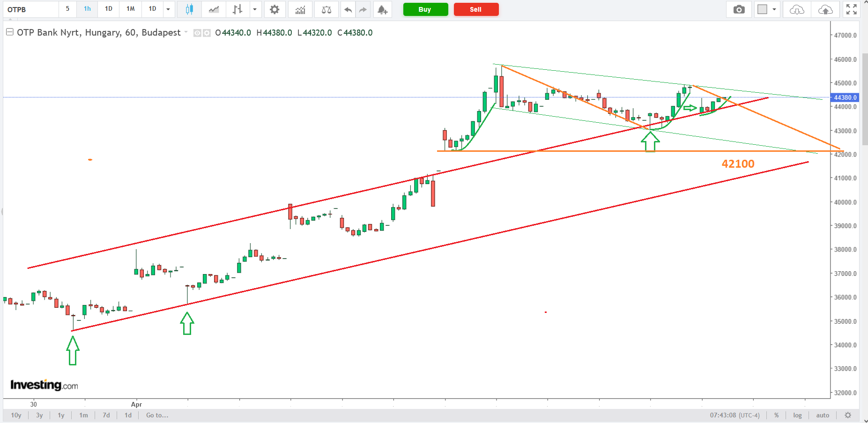Select the candlestick chart style

click(189, 9)
